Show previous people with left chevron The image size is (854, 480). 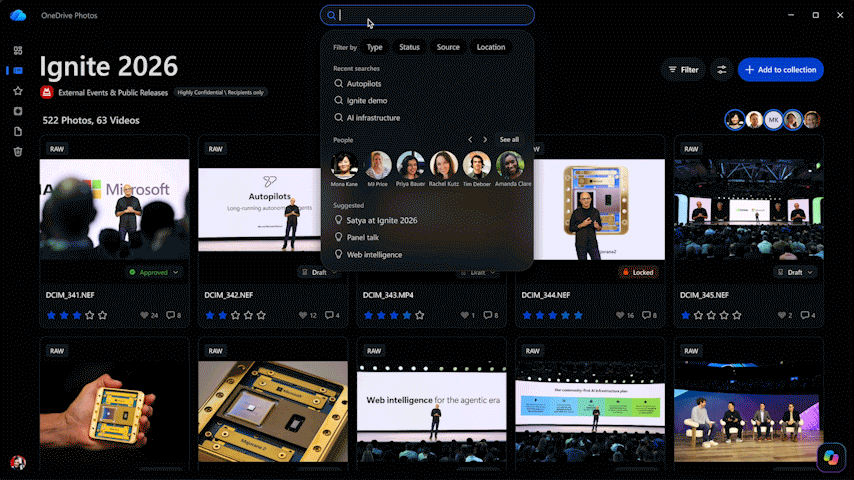(x=470, y=139)
